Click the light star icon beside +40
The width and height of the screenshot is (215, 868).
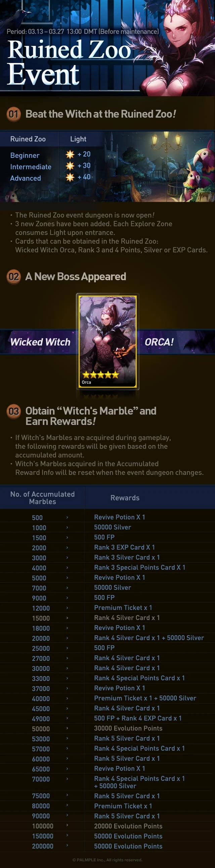click(70, 177)
